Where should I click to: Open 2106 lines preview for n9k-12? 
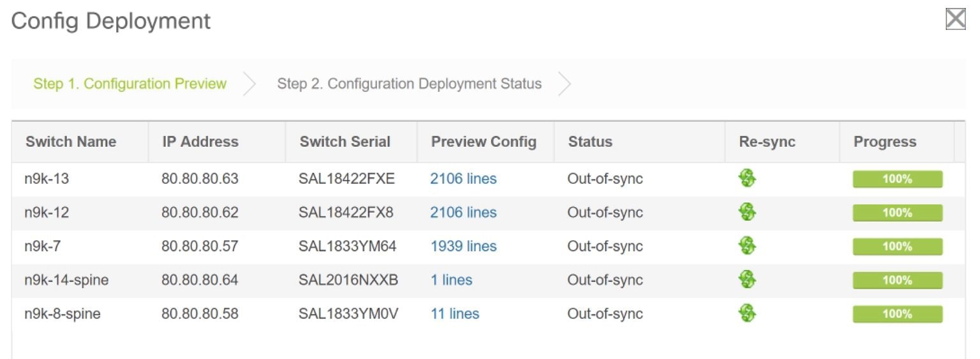(463, 212)
